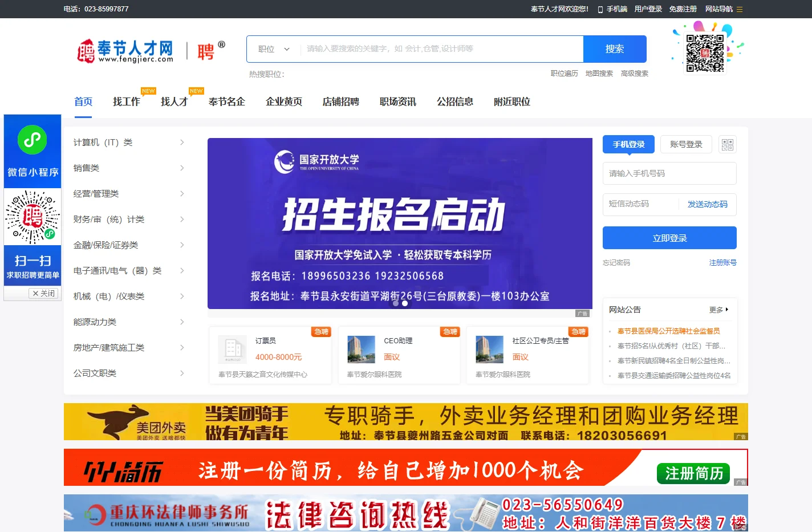Image resolution: width=812 pixels, height=532 pixels.
Task: Focus the 请输入手机号码 input field
Action: pyautogui.click(x=669, y=173)
